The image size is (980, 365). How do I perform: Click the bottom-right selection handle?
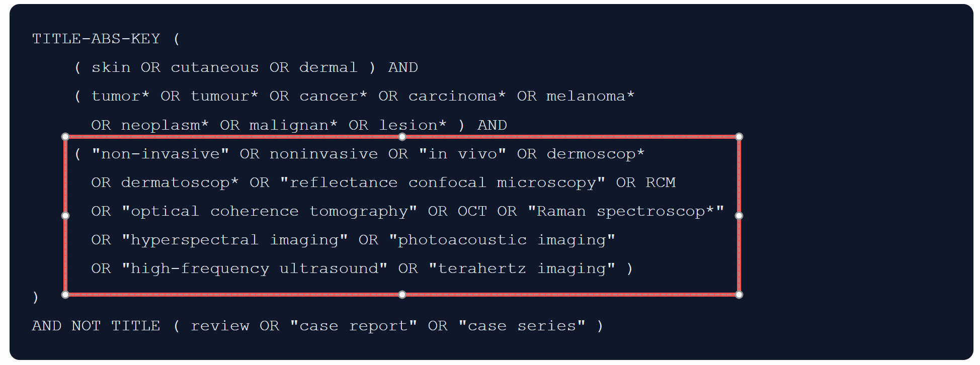click(x=739, y=295)
